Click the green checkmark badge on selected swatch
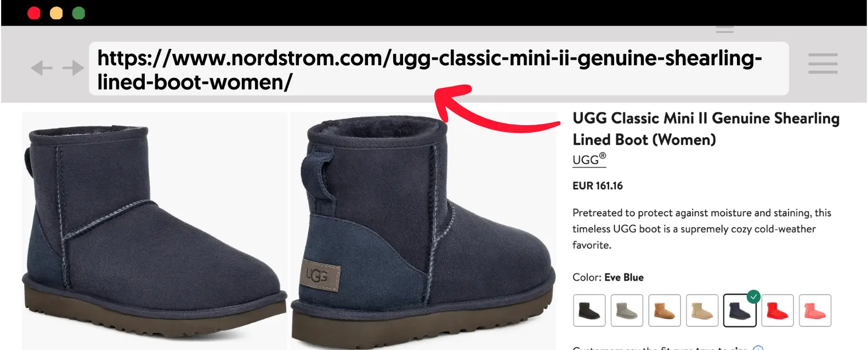Viewport: 868px width, 350px height. click(x=753, y=296)
